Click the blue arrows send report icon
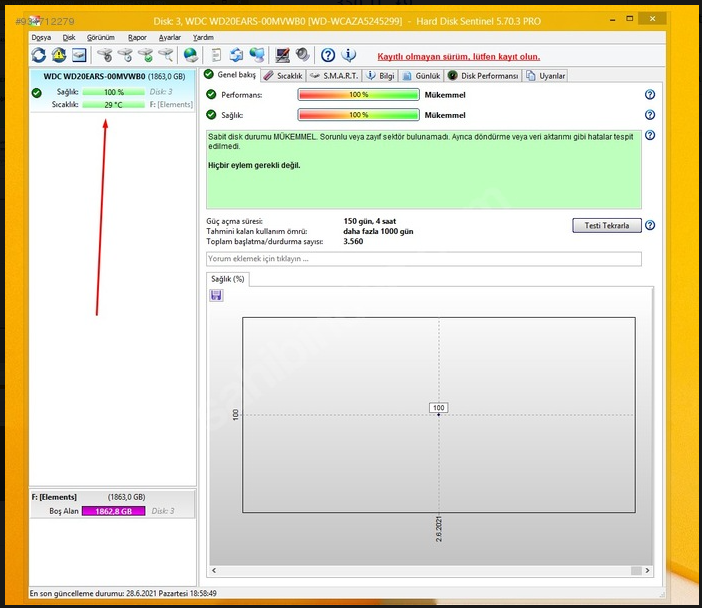Image resolution: width=702 pixels, height=608 pixels. click(x=236, y=55)
